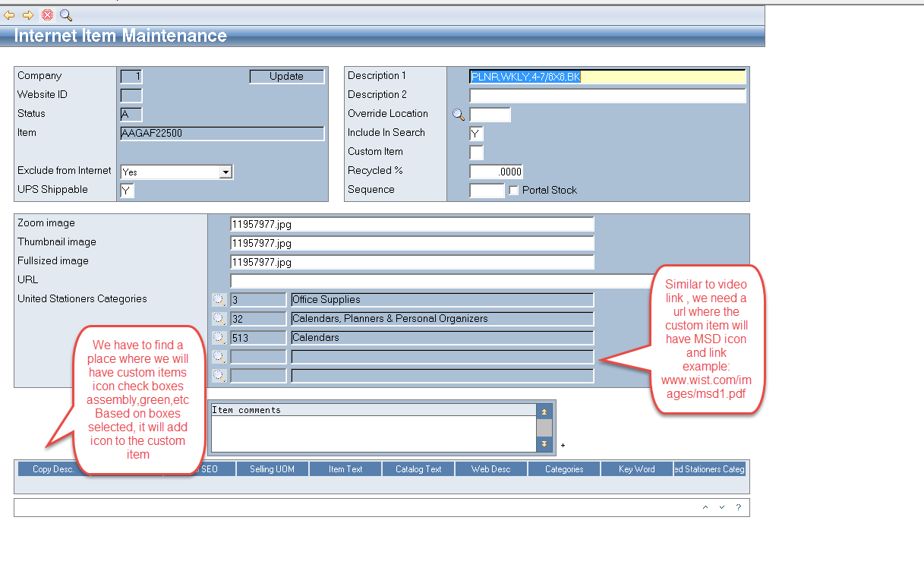Click the red cancel toolbar icon
The width and height of the screenshot is (924, 574).
(x=47, y=14)
